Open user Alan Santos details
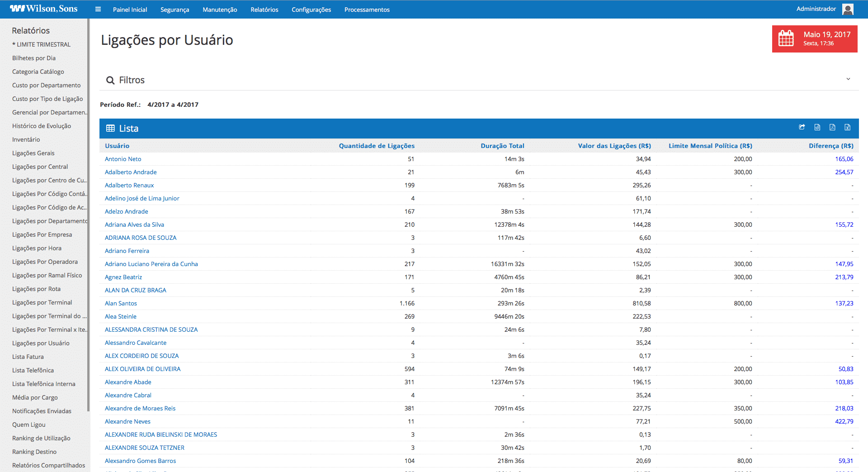The height and width of the screenshot is (472, 868). [x=121, y=303]
